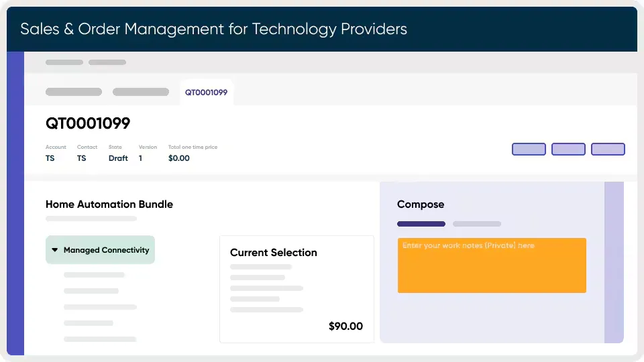Click the purple scrollbar beside Compose panel

point(614,261)
